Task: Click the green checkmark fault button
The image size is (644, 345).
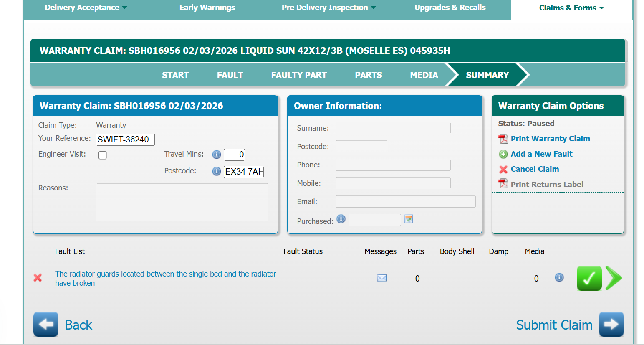Action: pos(589,278)
